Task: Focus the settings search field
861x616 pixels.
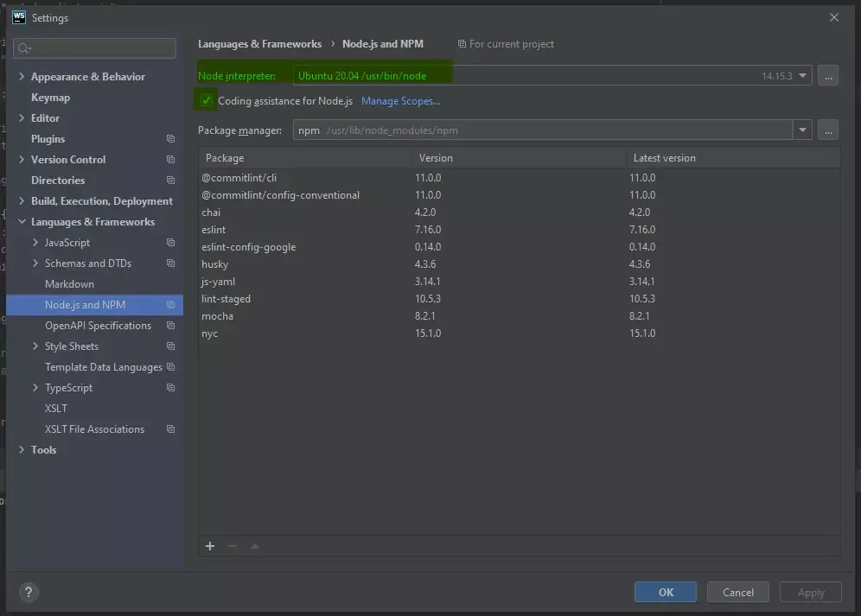Action: (94, 48)
